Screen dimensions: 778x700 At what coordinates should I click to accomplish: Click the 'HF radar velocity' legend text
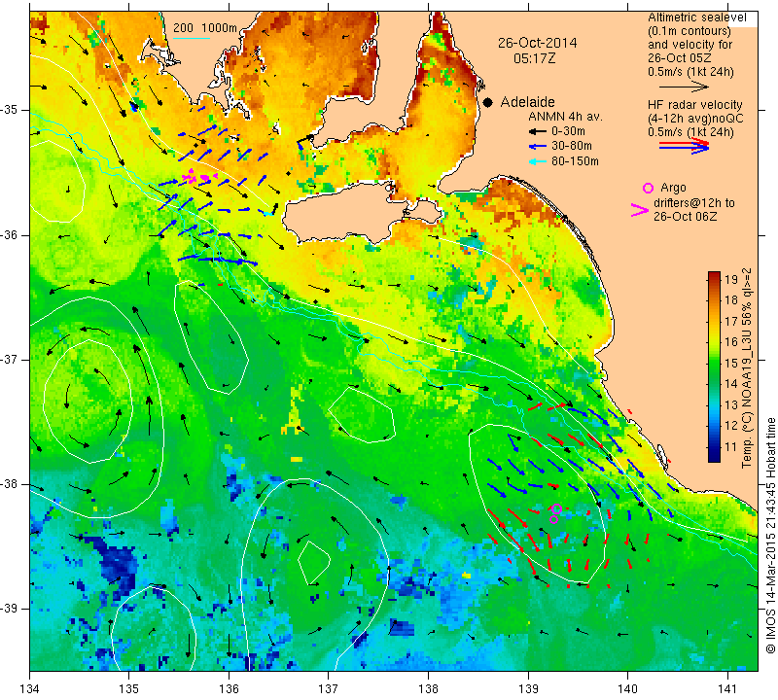(x=694, y=105)
